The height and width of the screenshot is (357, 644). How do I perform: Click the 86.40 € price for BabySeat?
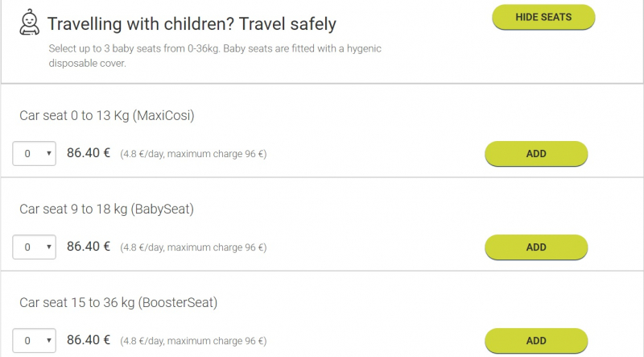[x=89, y=247]
